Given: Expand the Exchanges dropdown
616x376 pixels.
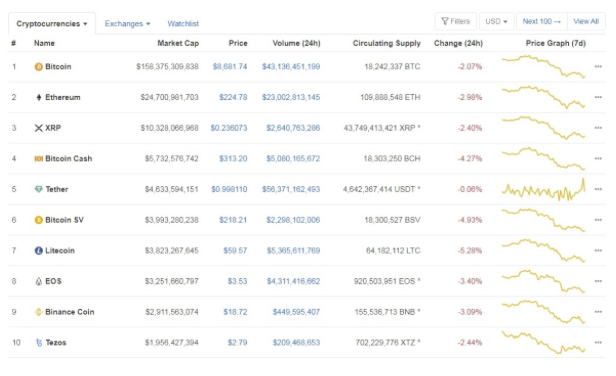Looking at the screenshot, I should tap(127, 24).
